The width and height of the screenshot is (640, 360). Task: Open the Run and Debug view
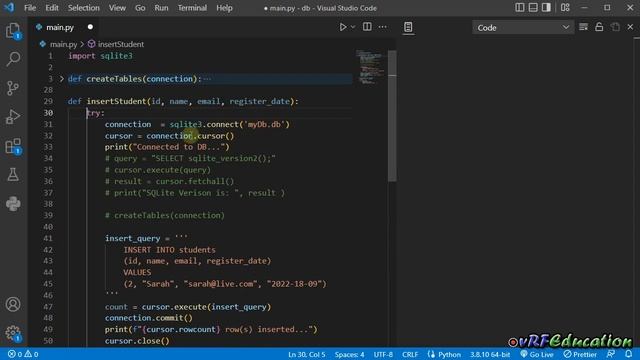[13, 117]
